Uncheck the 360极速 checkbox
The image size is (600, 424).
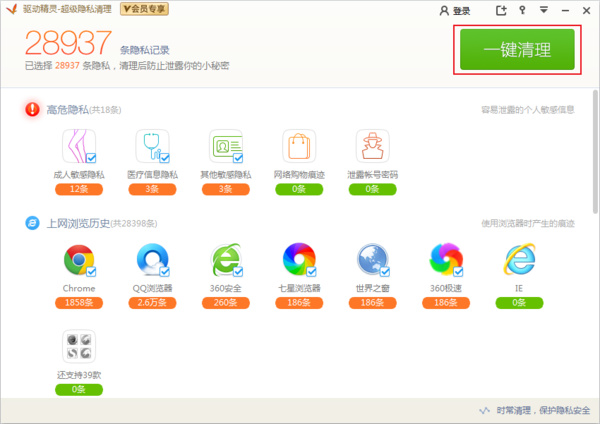[x=458, y=272]
